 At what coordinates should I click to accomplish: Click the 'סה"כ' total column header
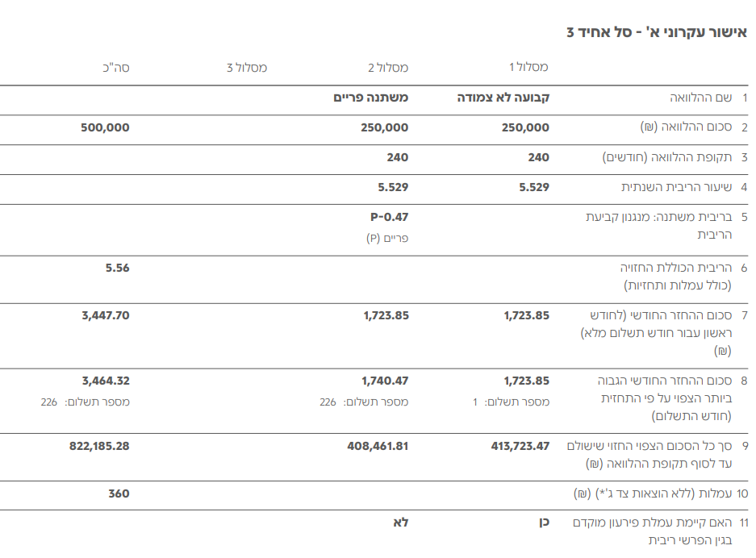pos(115,68)
